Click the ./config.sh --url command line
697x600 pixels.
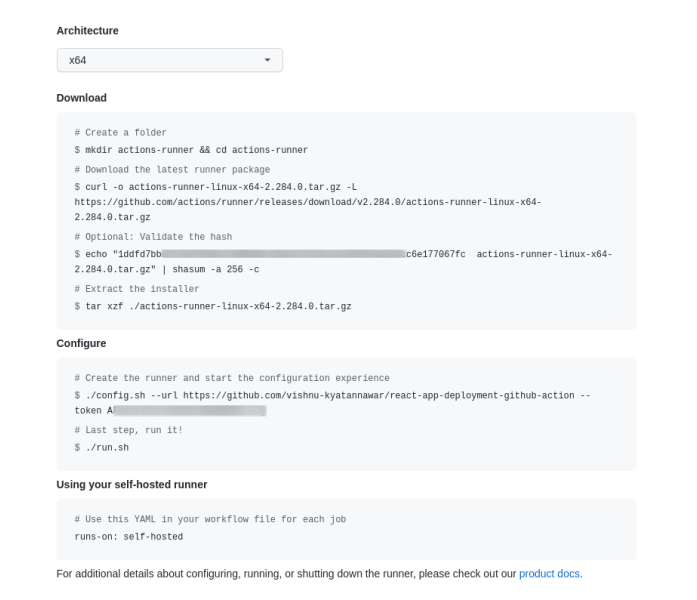pos(330,395)
